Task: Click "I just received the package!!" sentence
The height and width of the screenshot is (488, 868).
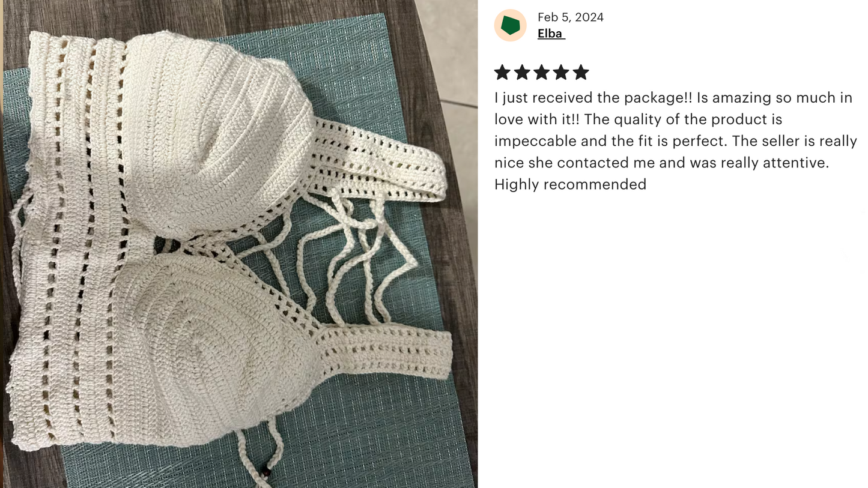Action: coord(594,98)
